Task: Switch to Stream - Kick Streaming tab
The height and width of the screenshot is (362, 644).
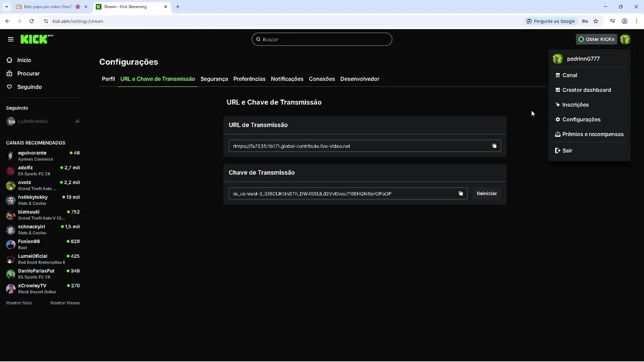Action: 132,7
